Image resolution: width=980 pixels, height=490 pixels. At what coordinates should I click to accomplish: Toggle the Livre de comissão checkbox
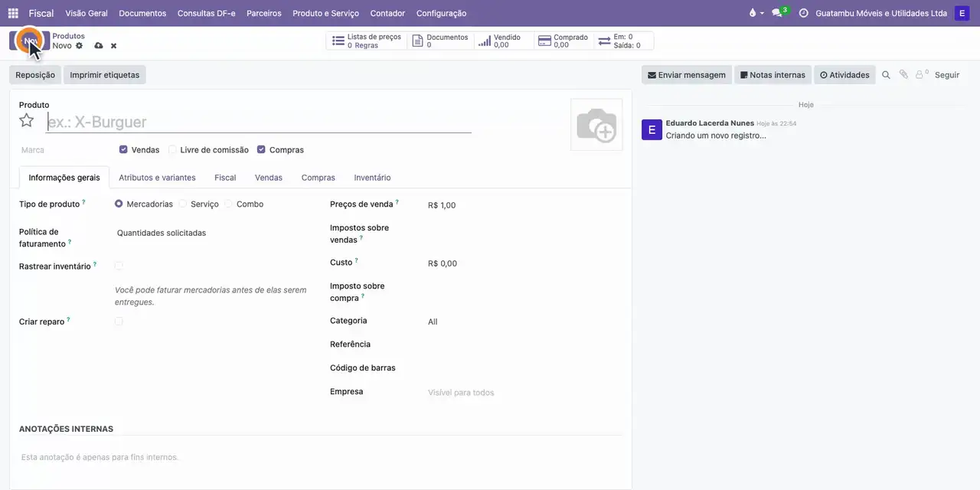click(172, 150)
